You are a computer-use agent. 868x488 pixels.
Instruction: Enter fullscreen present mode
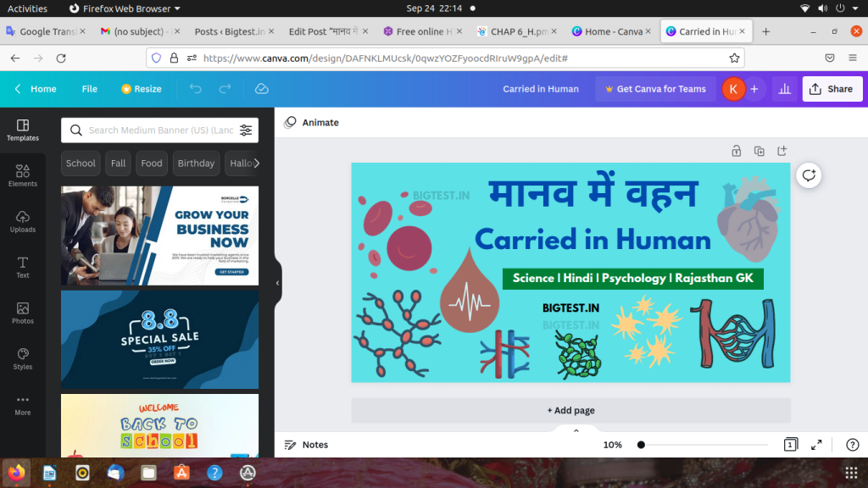816,444
